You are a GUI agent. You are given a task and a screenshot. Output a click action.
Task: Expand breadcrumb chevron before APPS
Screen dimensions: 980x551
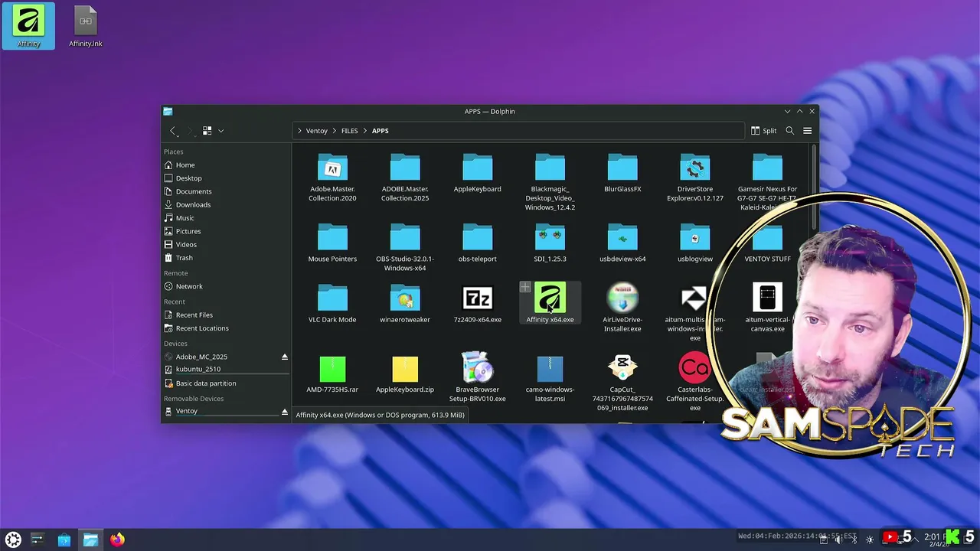[x=365, y=131]
